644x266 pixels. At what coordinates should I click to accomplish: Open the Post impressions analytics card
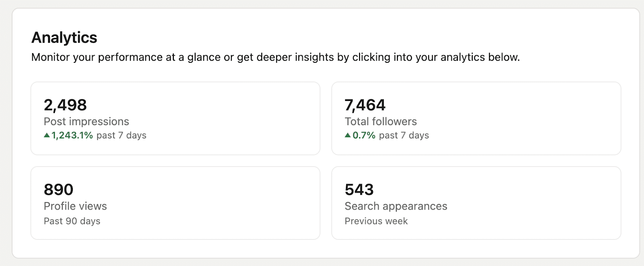click(x=175, y=118)
